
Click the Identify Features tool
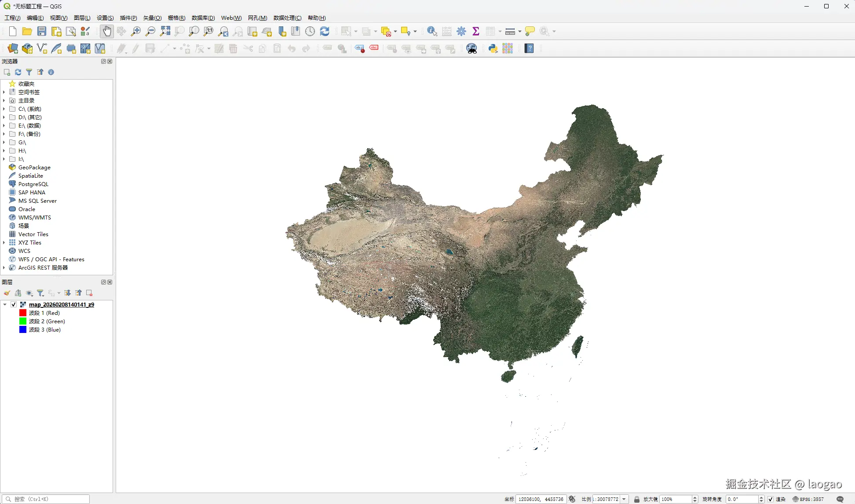(x=432, y=31)
